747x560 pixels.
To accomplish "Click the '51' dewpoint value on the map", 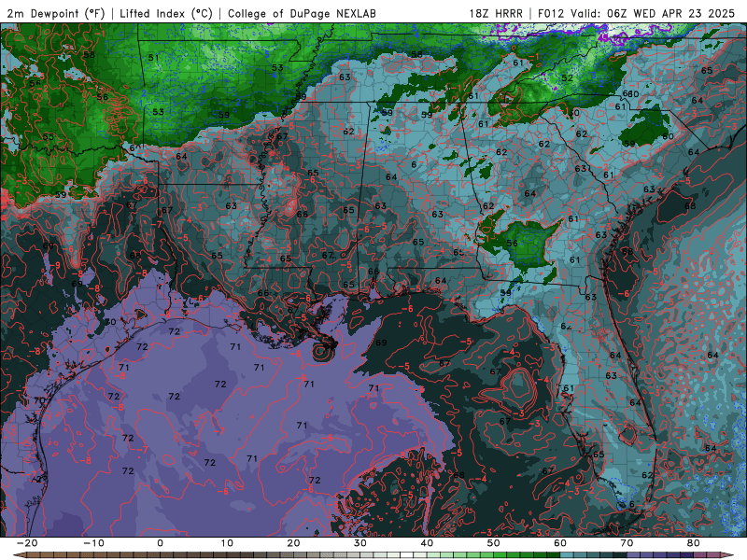I will click(153, 58).
